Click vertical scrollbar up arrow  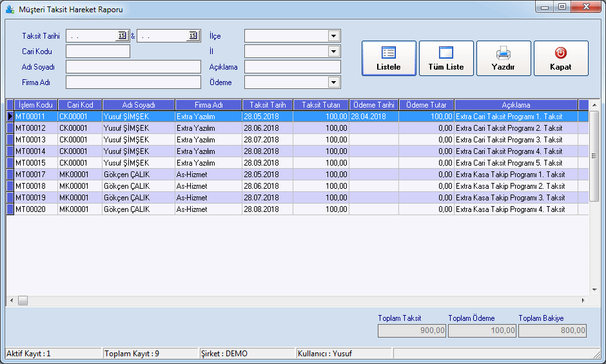[x=594, y=105]
